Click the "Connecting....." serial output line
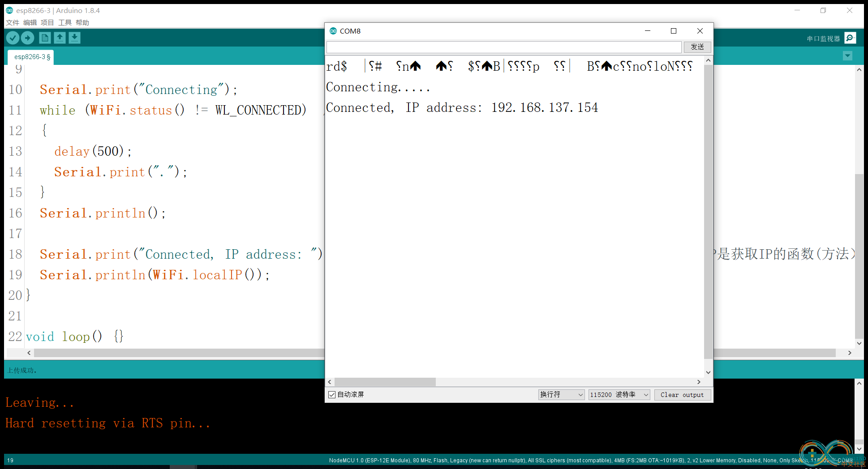Image resolution: width=868 pixels, height=469 pixels. point(378,87)
